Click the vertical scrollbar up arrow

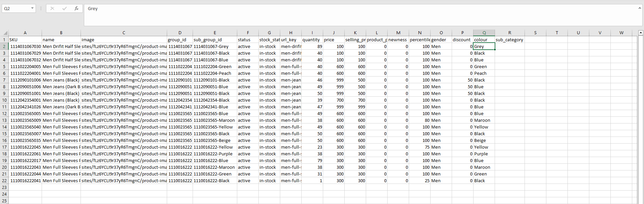pyautogui.click(x=640, y=33)
